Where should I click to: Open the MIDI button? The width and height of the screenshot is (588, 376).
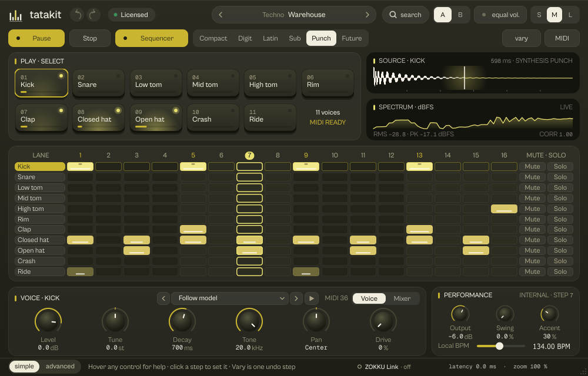562,38
